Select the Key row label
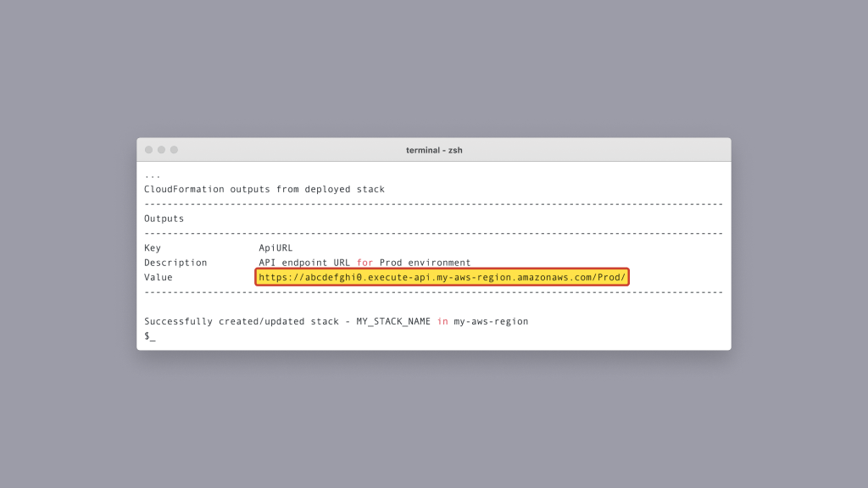This screenshot has width=868, height=488. coord(153,247)
